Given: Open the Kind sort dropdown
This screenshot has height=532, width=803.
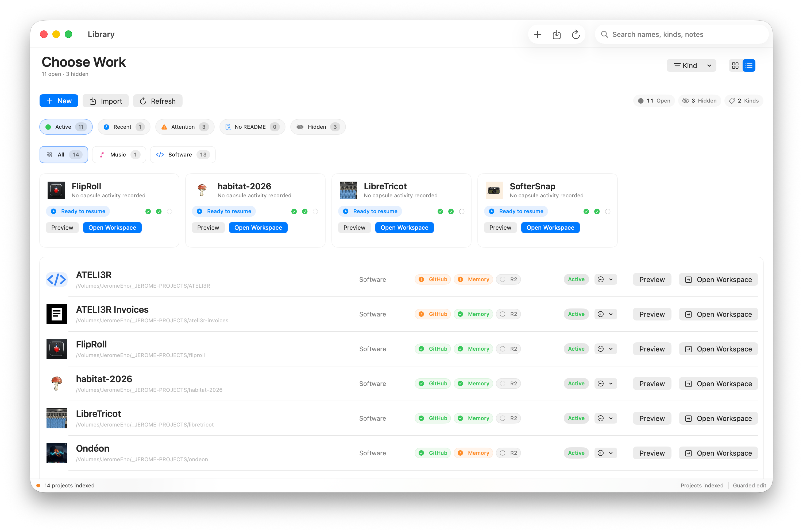Looking at the screenshot, I should click(x=691, y=65).
